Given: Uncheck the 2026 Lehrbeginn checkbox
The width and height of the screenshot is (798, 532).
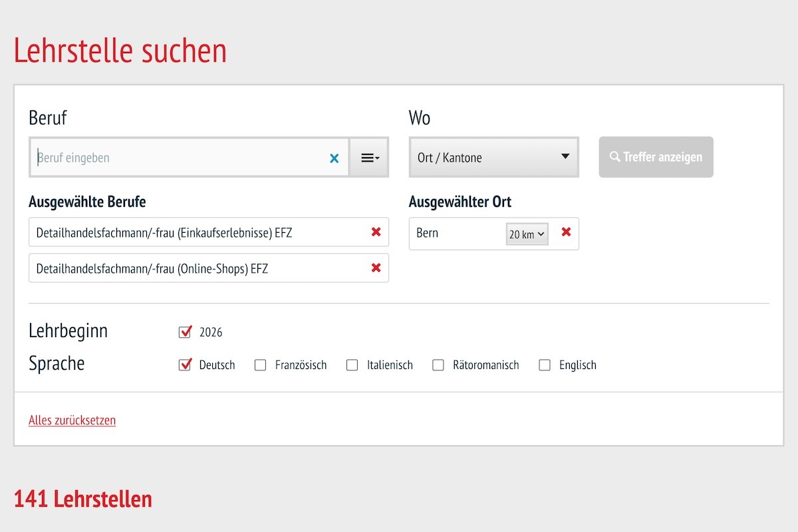Looking at the screenshot, I should pyautogui.click(x=186, y=332).
